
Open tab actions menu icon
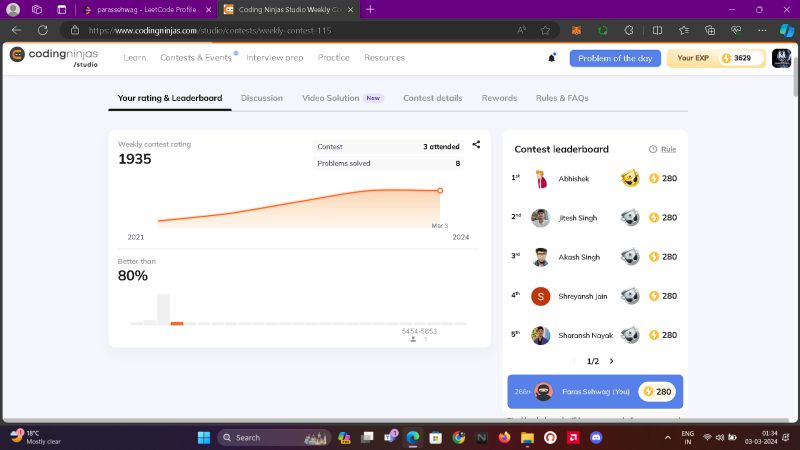(x=62, y=9)
